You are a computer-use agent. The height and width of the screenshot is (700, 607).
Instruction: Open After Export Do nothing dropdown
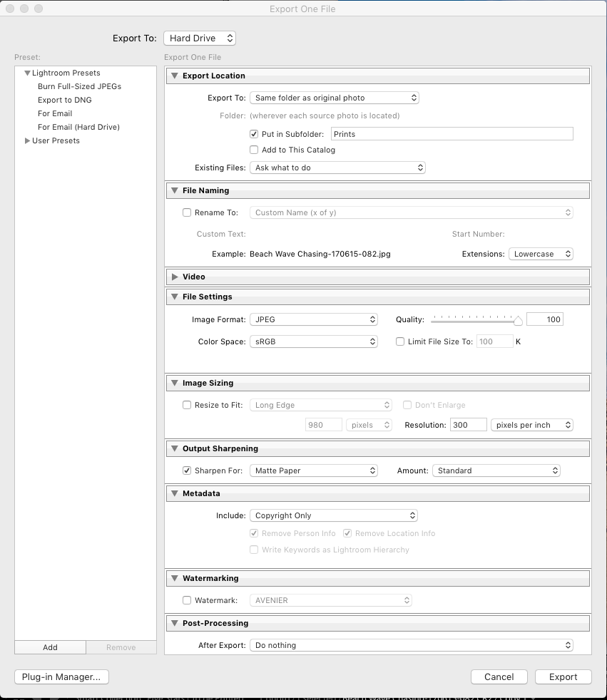coord(412,645)
